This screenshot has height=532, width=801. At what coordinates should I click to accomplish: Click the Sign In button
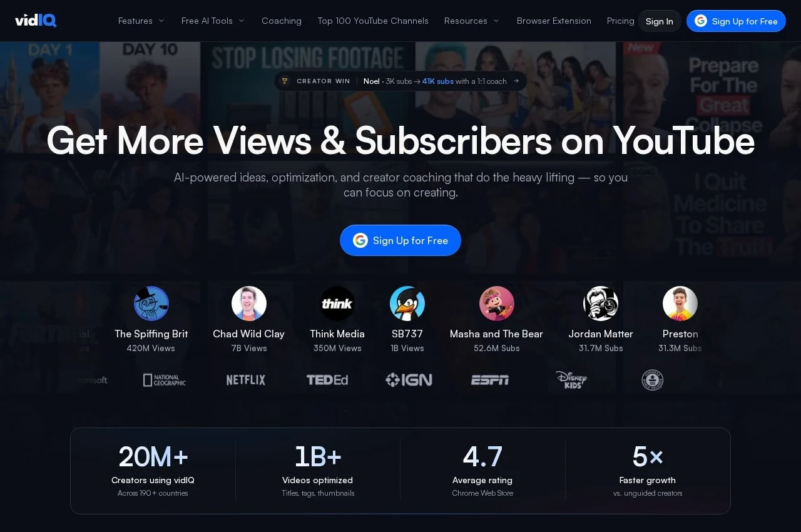click(660, 21)
